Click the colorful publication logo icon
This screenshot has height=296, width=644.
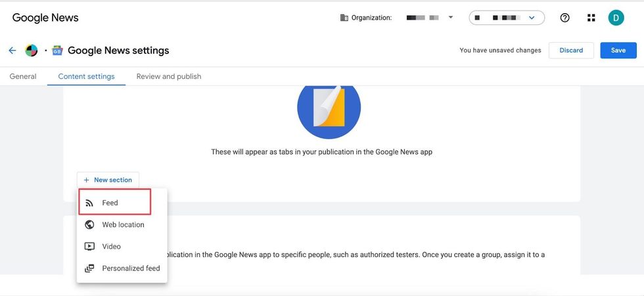point(32,51)
